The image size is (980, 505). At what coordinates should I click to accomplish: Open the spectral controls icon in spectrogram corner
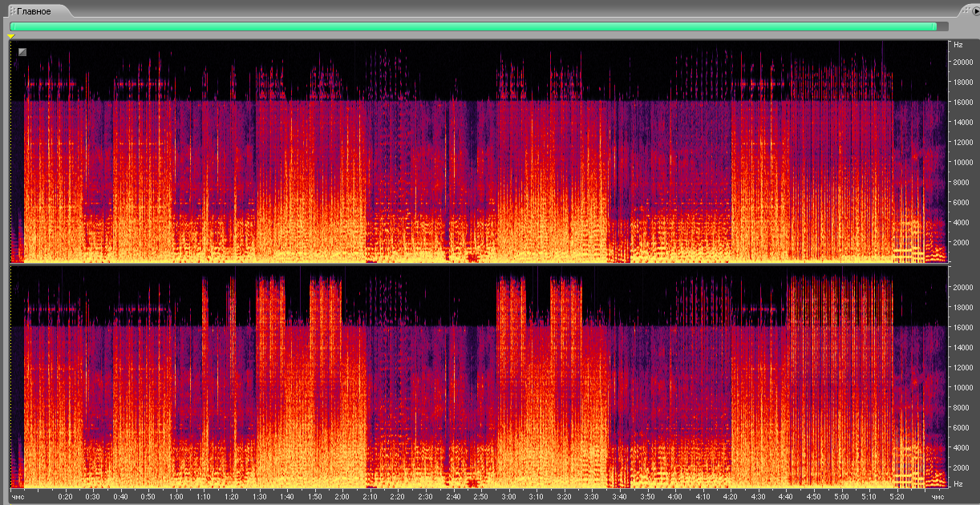pos(22,52)
